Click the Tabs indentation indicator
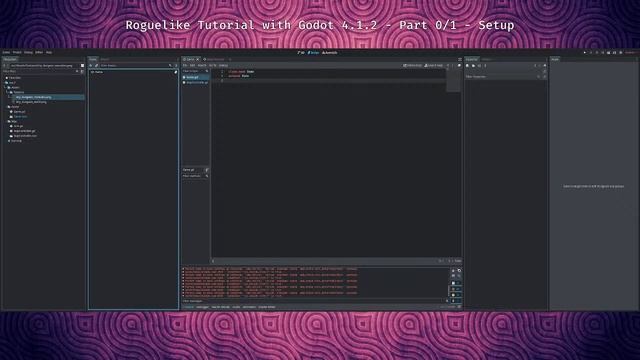 click(x=458, y=261)
